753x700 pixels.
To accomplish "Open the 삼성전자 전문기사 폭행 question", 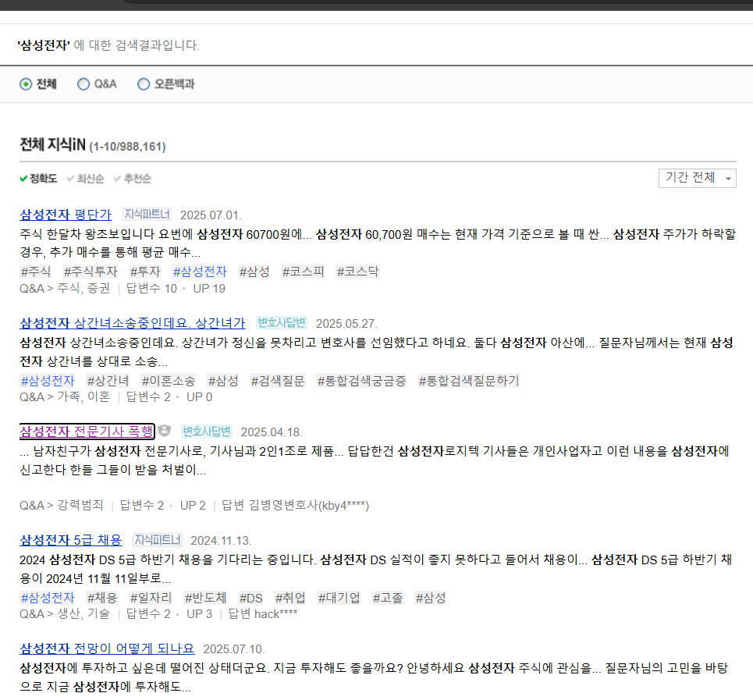I will point(87,431).
